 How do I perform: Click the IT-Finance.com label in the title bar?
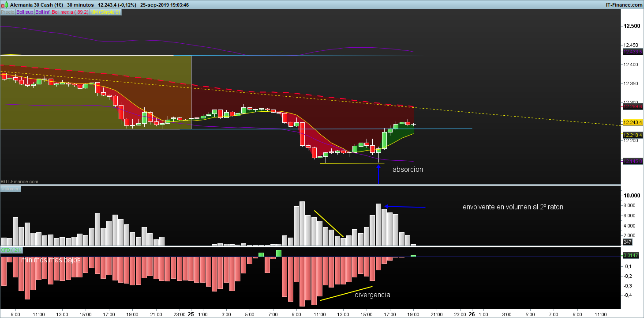pos(625,4)
